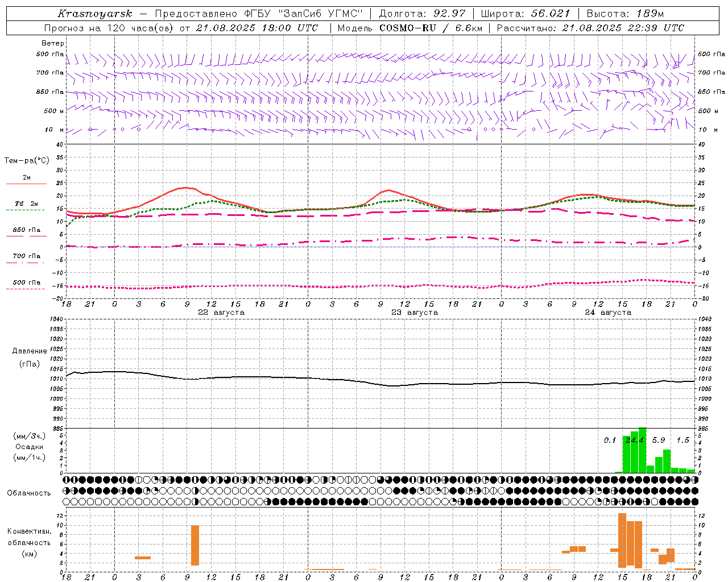Select 'Прогноз на 120 часа(ов)' forecast text
This screenshot has width=728, height=582.
(x=110, y=28)
